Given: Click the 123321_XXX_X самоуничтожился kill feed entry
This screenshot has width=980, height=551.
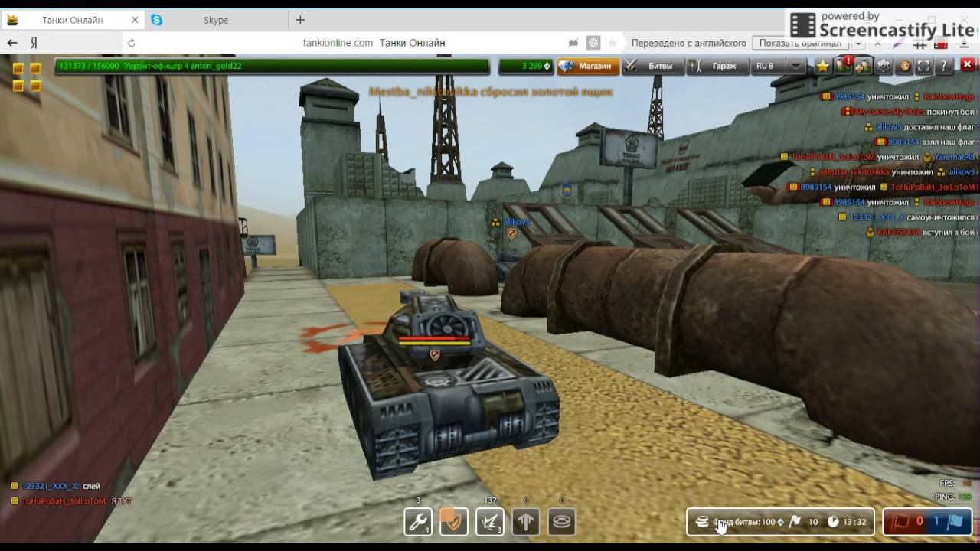Looking at the screenshot, I should click(x=908, y=217).
